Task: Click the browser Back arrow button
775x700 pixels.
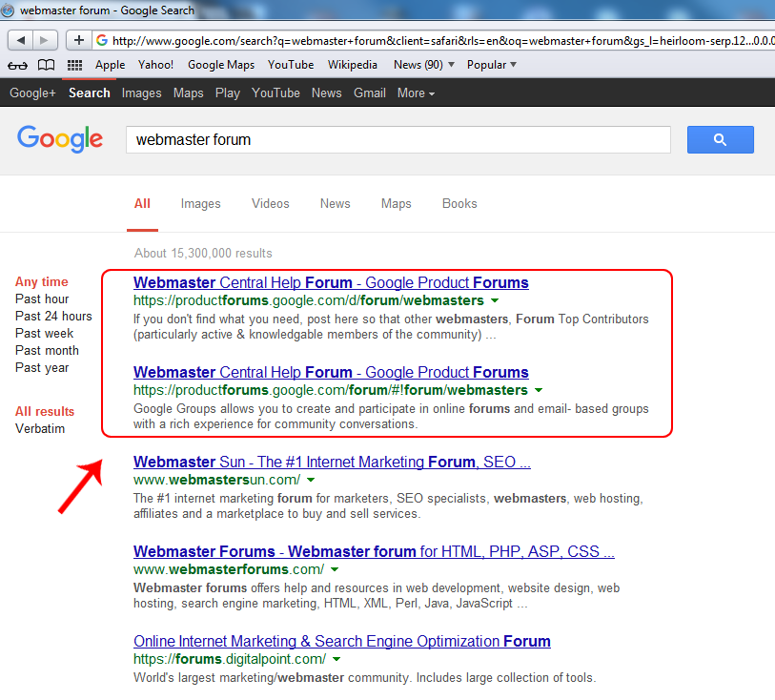Action: coord(20,40)
